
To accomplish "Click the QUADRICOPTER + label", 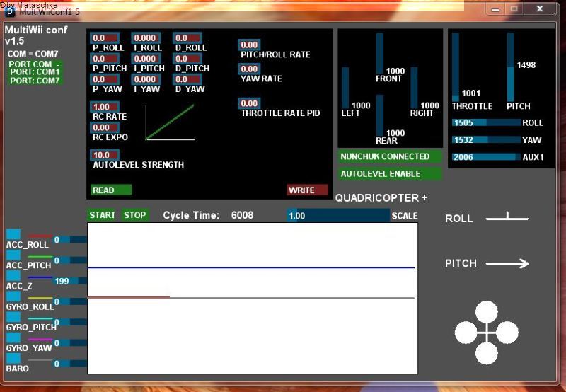I will [381, 198].
